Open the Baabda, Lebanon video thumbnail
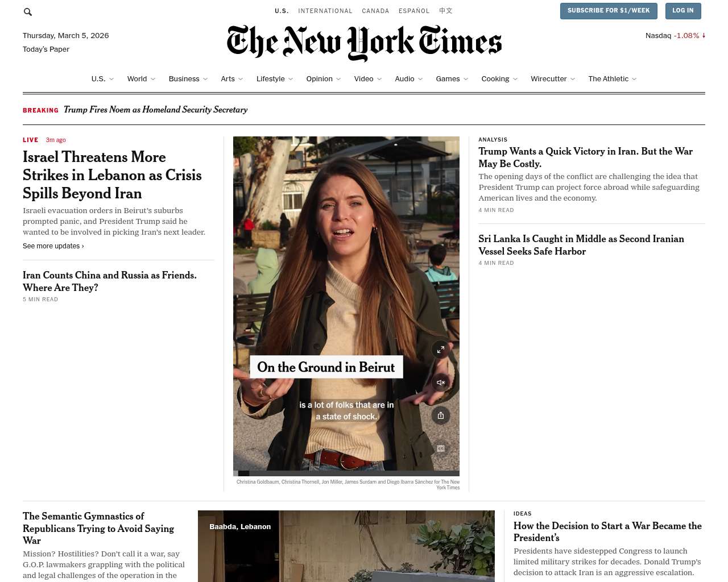 tap(346, 546)
